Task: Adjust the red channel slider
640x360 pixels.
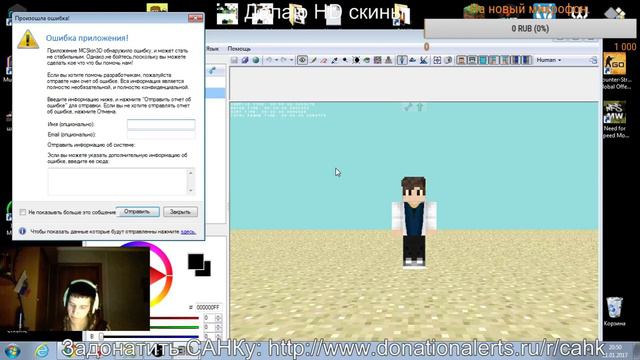Action: point(174,318)
